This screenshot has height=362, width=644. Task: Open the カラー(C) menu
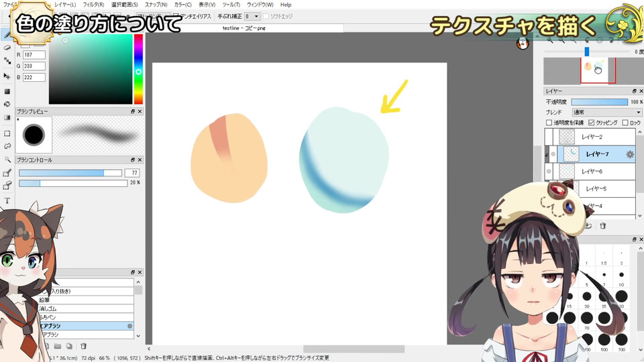coord(182,5)
